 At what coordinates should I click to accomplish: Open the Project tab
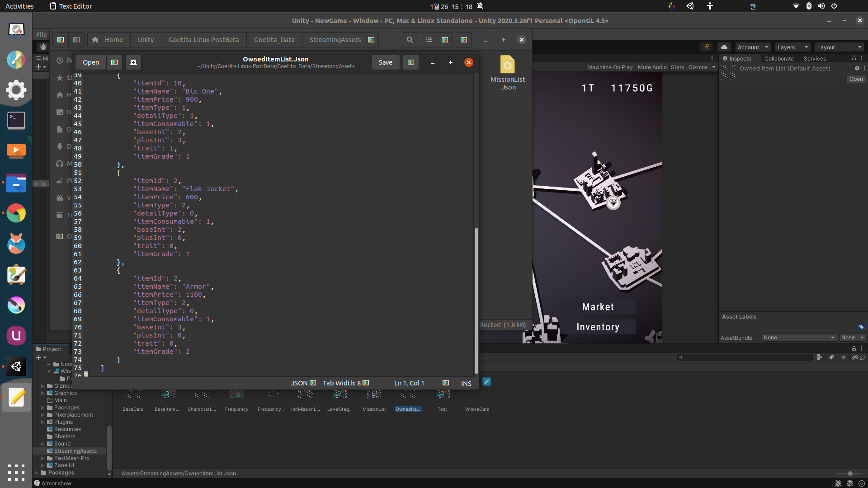click(x=49, y=349)
